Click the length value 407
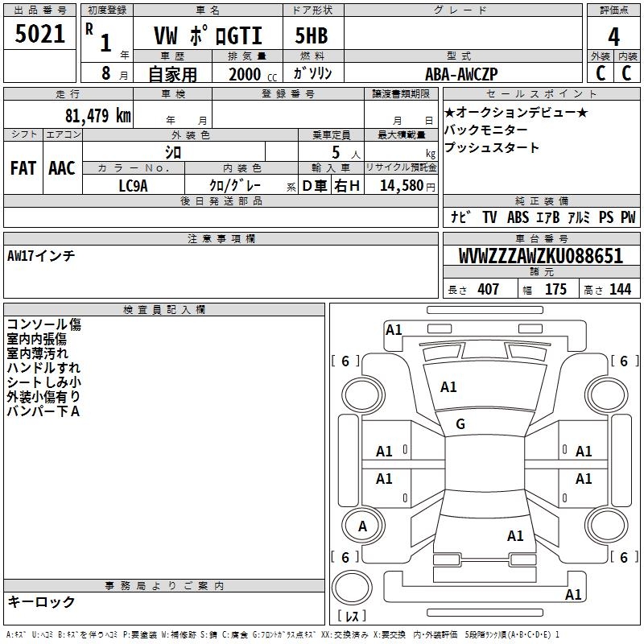This screenshot has width=644, height=644. click(489, 289)
